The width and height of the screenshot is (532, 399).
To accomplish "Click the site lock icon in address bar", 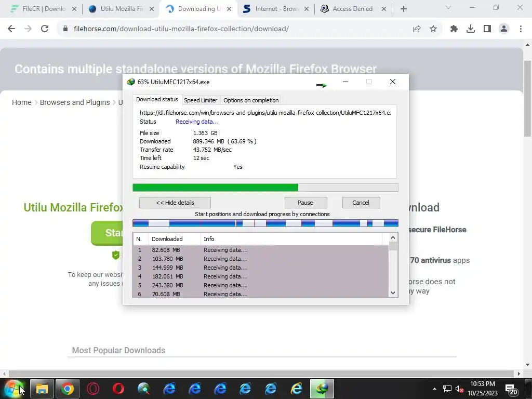I will coord(65,29).
